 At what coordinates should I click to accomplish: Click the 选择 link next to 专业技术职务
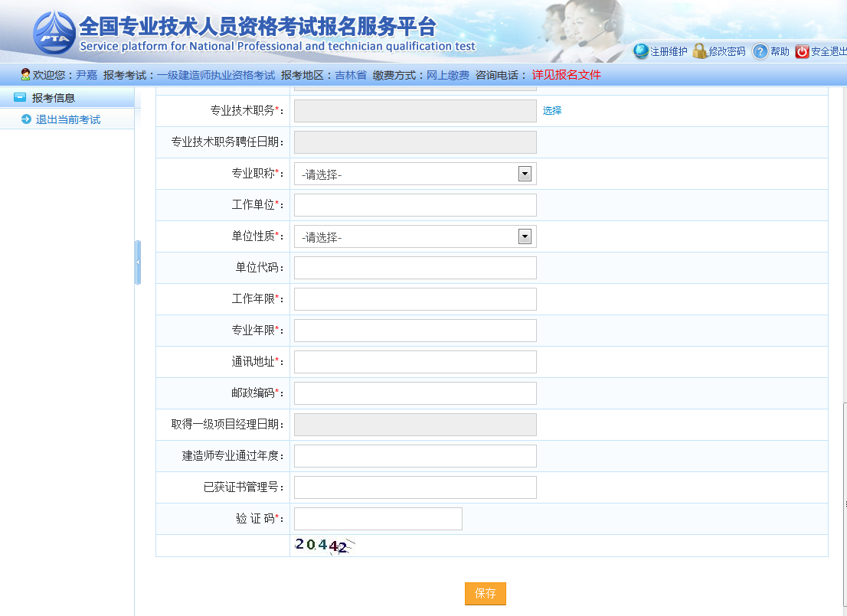click(x=552, y=110)
